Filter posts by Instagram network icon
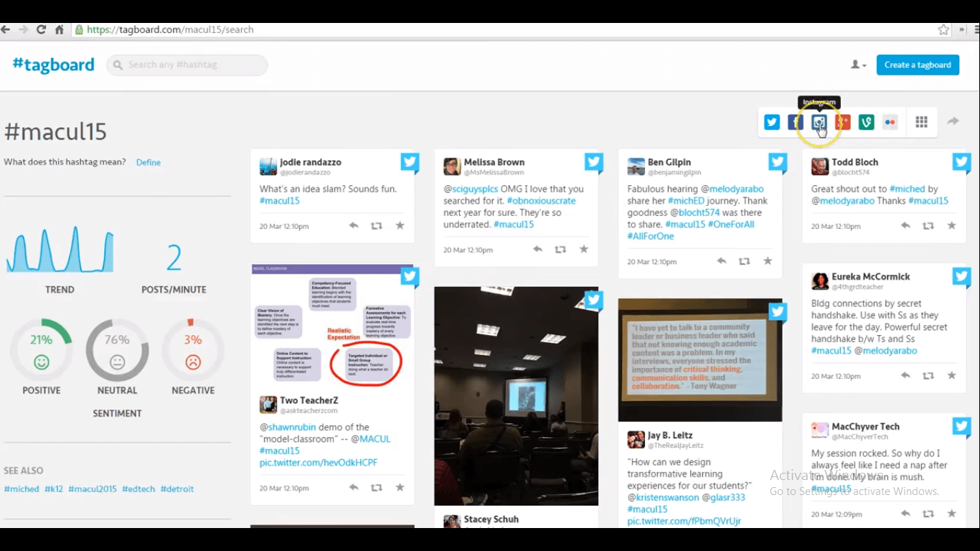The image size is (980, 551). pyautogui.click(x=819, y=122)
